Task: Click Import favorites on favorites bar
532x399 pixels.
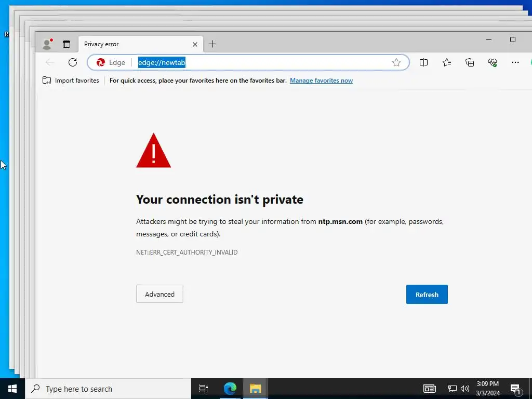Action: point(71,81)
